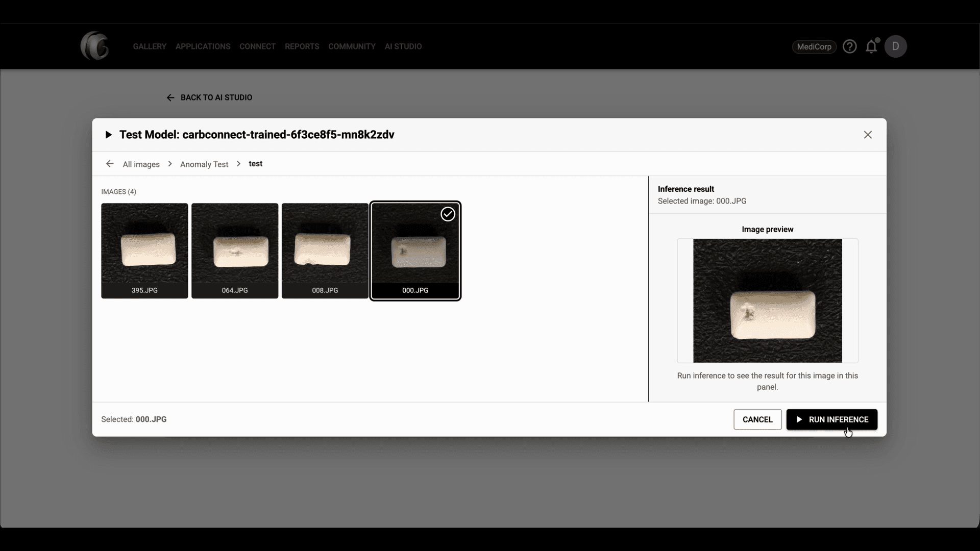Screen dimensions: 980x551
Task: Open the MediCorp organization selector
Action: pyautogui.click(x=814, y=46)
